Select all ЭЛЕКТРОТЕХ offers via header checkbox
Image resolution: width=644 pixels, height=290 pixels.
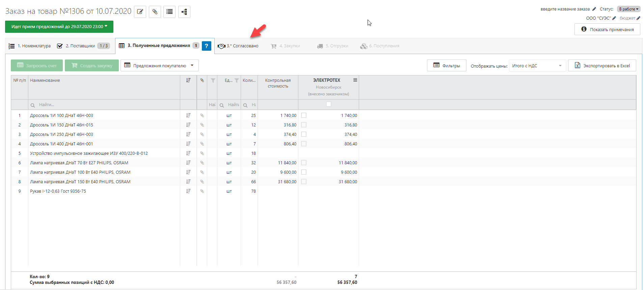328,104
